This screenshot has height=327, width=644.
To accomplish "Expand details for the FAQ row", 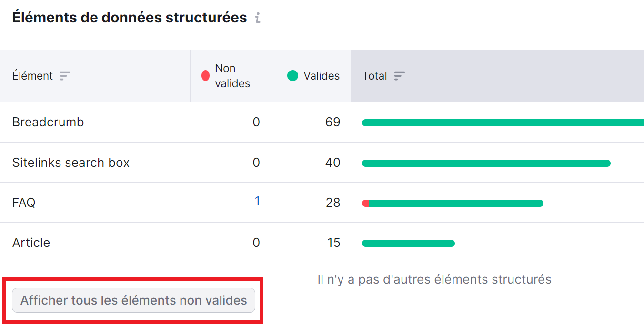I will [24, 202].
